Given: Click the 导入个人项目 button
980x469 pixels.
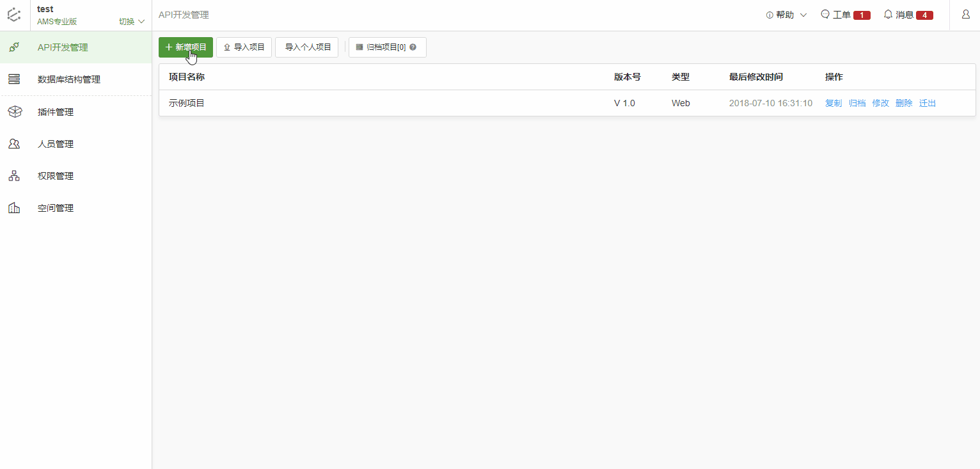Looking at the screenshot, I should (306, 47).
